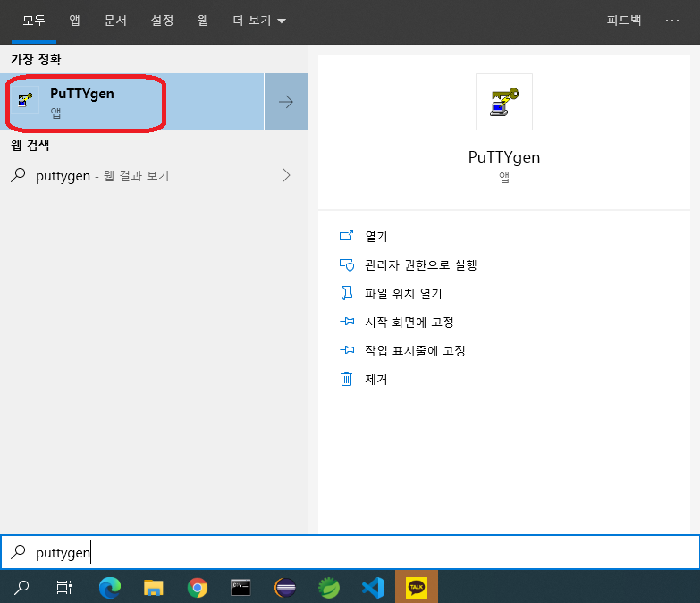Launch Google Chrome from taskbar
The image size is (700, 603).
(198, 588)
